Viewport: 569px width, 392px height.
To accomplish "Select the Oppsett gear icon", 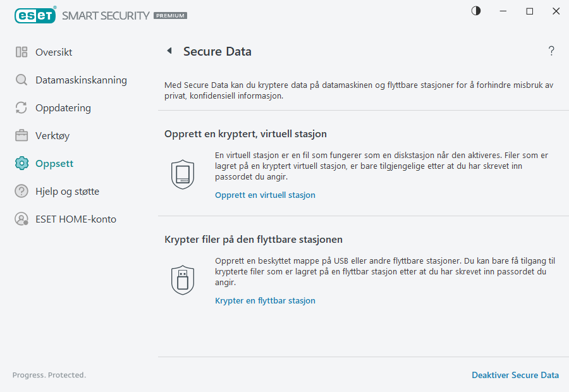I will point(21,163).
